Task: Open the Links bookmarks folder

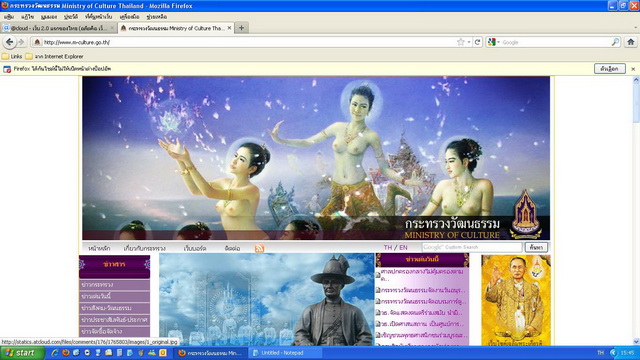Action: [12, 56]
